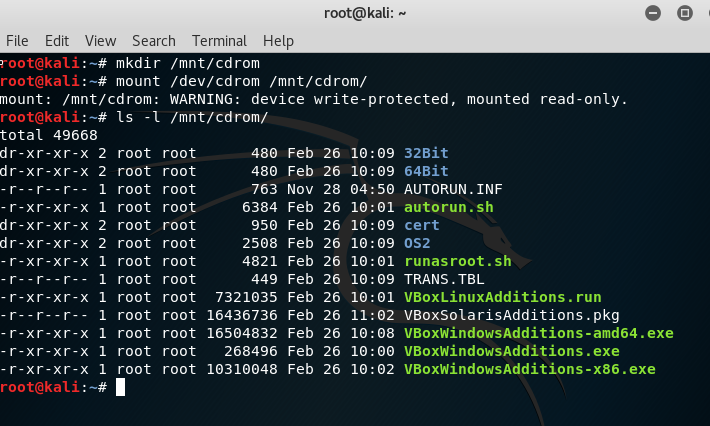The height and width of the screenshot is (426, 710).
Task: Click the autorun.sh file name
Action: pyautogui.click(x=449, y=207)
